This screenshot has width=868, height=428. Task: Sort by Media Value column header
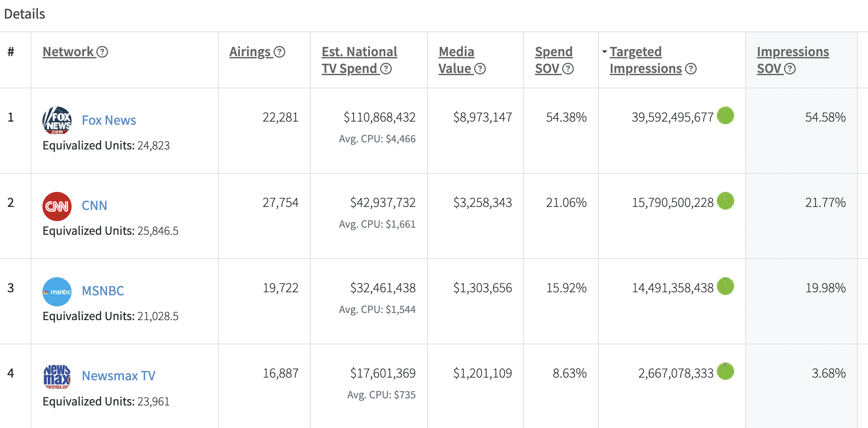(456, 60)
